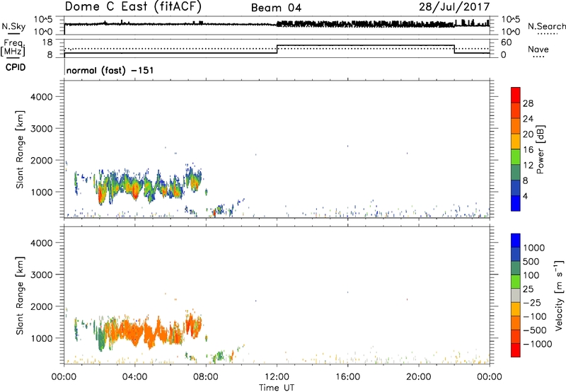
Task: Click the strong power echo near 02:00
Action: click(x=100, y=195)
